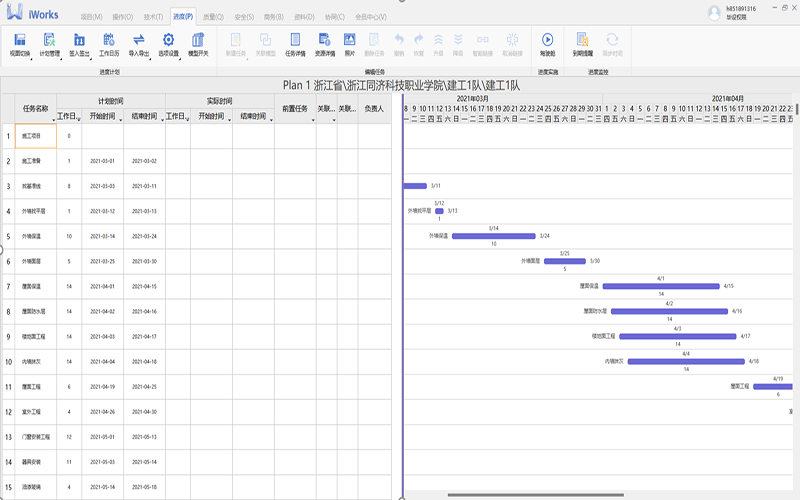Open the 资料(D) tab
The image size is (800, 500).
click(304, 17)
